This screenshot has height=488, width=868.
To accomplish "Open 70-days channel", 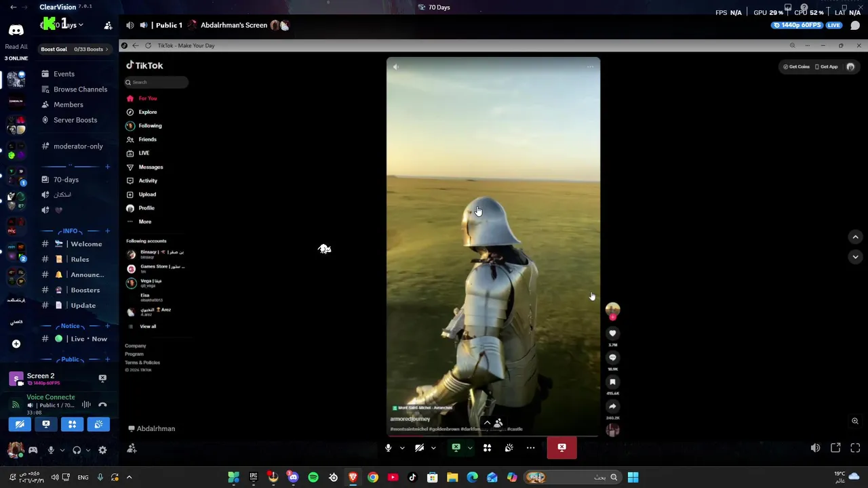I will click(x=60, y=180).
